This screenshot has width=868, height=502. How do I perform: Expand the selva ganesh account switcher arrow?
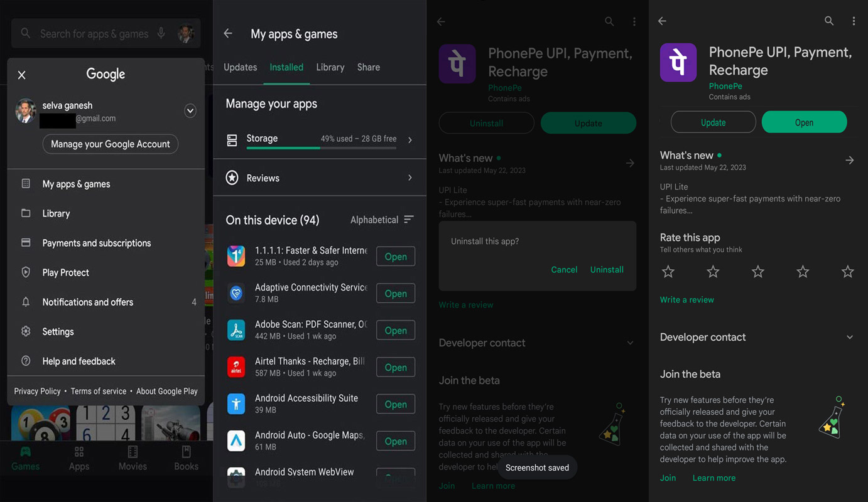(190, 111)
